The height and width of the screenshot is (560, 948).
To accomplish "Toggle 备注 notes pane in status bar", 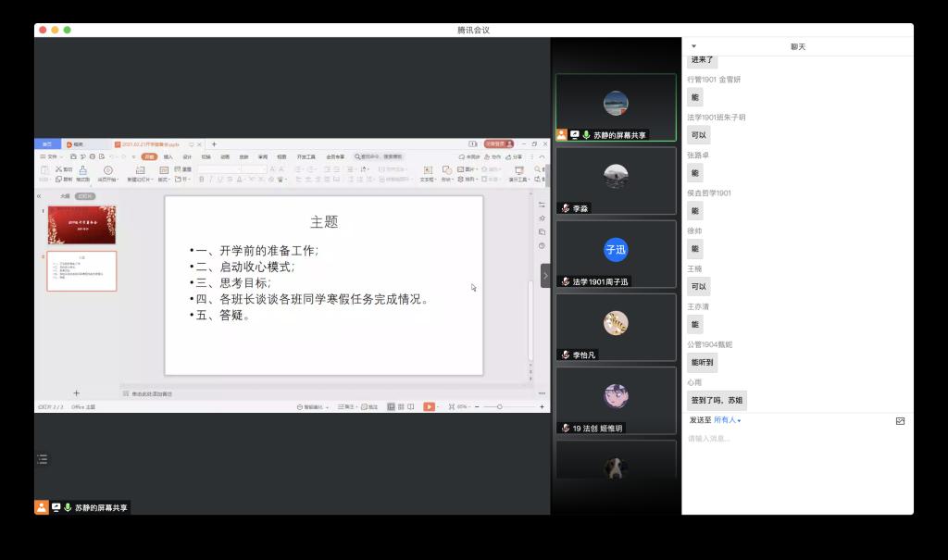I will point(346,406).
